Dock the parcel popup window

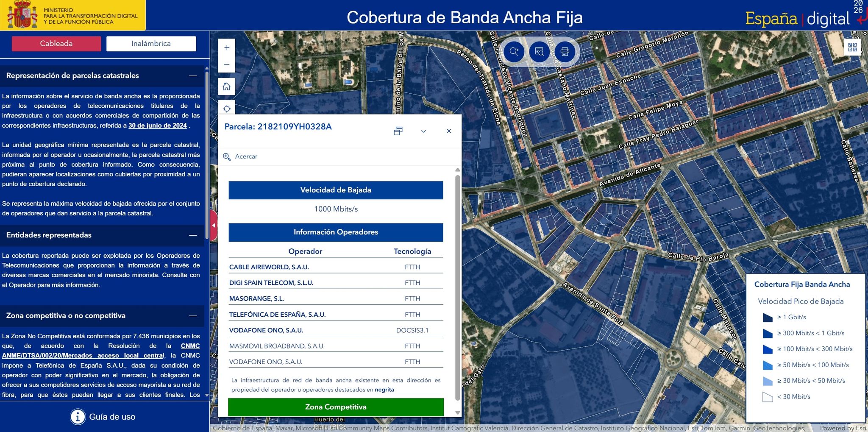pos(398,131)
